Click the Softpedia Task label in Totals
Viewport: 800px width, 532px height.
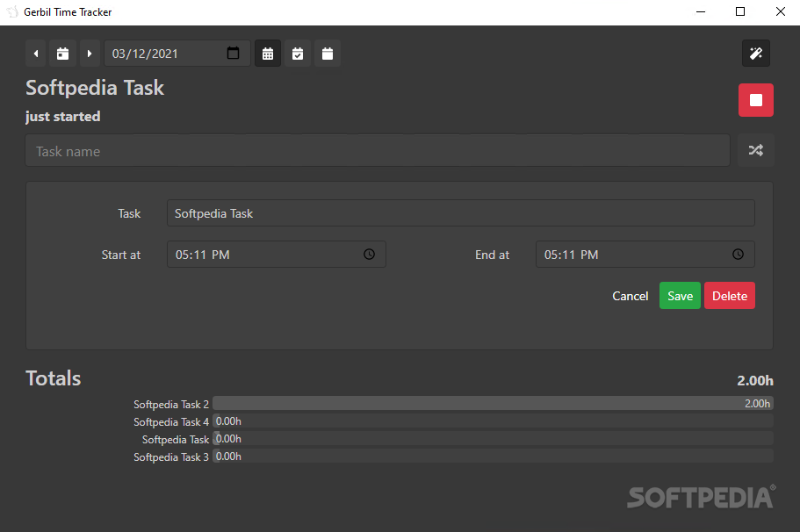tap(176, 439)
